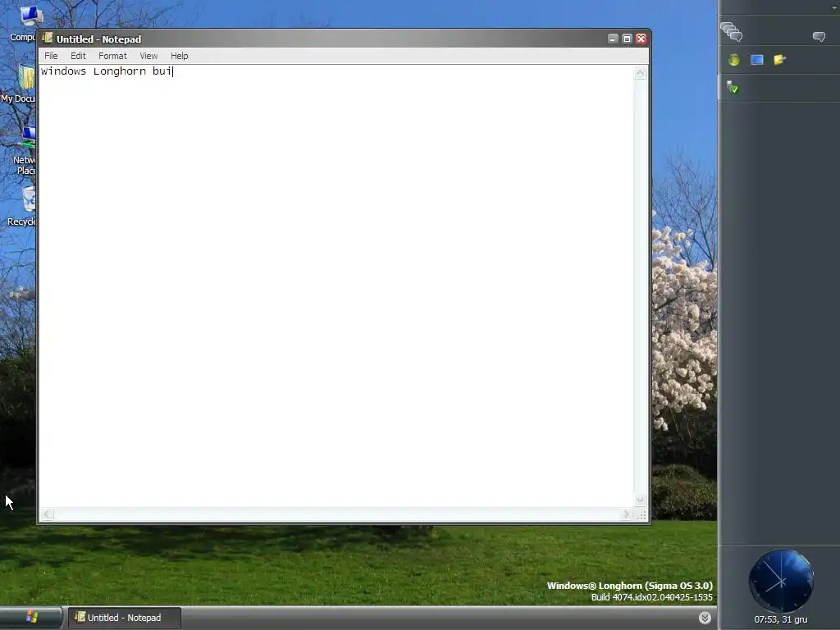Click the resize grip in the Notepad corner

[641, 515]
